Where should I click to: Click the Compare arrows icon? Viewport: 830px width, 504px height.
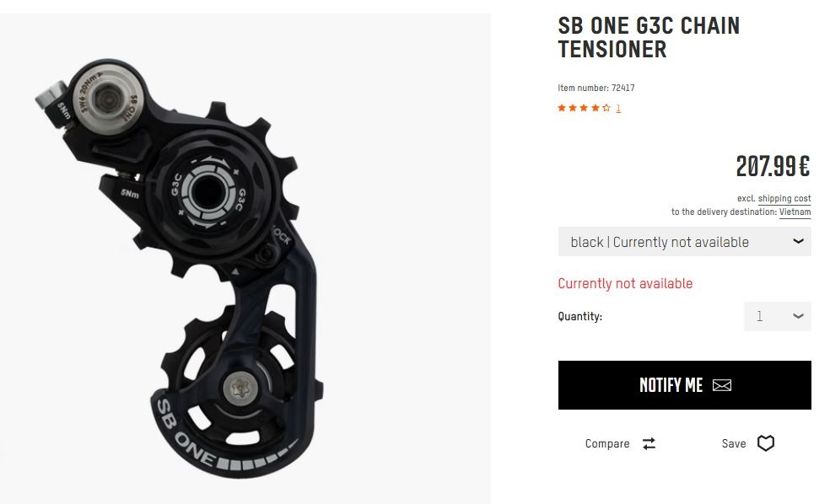649,443
